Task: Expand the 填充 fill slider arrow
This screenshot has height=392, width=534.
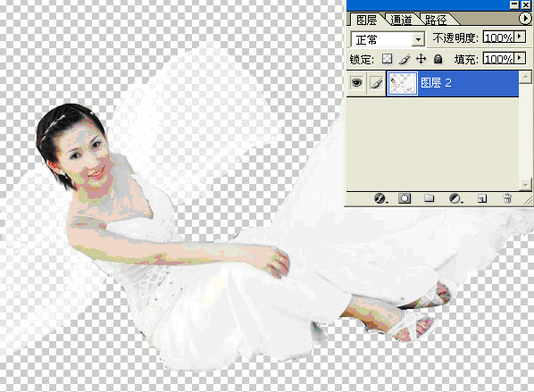Action: [x=520, y=58]
